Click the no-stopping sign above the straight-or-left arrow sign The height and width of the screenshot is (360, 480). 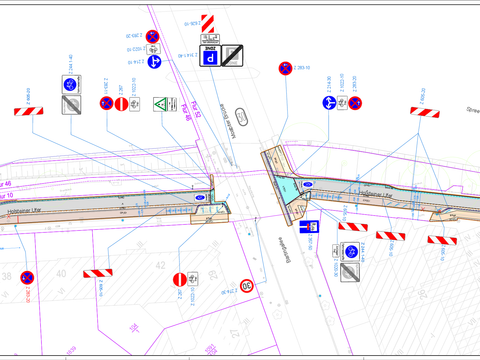(152, 36)
